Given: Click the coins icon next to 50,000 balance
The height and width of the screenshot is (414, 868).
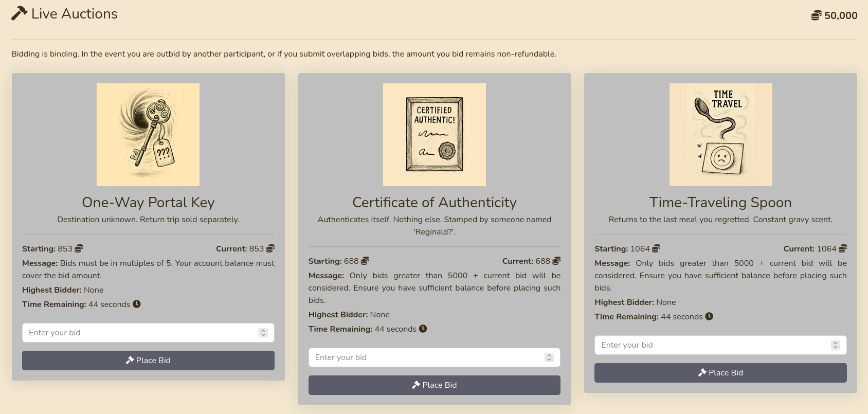Looking at the screenshot, I should click(816, 16).
